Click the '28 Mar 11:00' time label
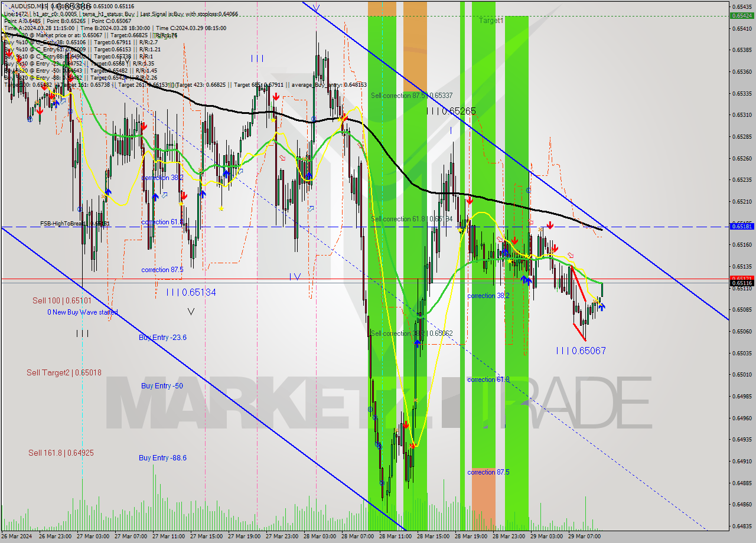 coord(395,537)
